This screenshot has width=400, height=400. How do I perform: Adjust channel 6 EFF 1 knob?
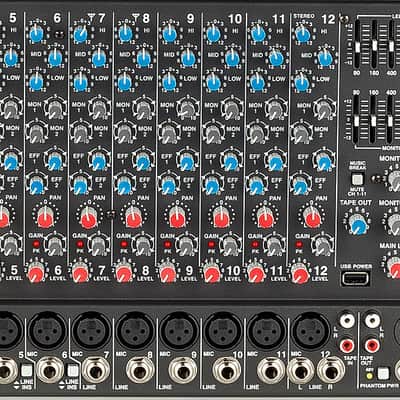pyautogui.click(x=54, y=162)
